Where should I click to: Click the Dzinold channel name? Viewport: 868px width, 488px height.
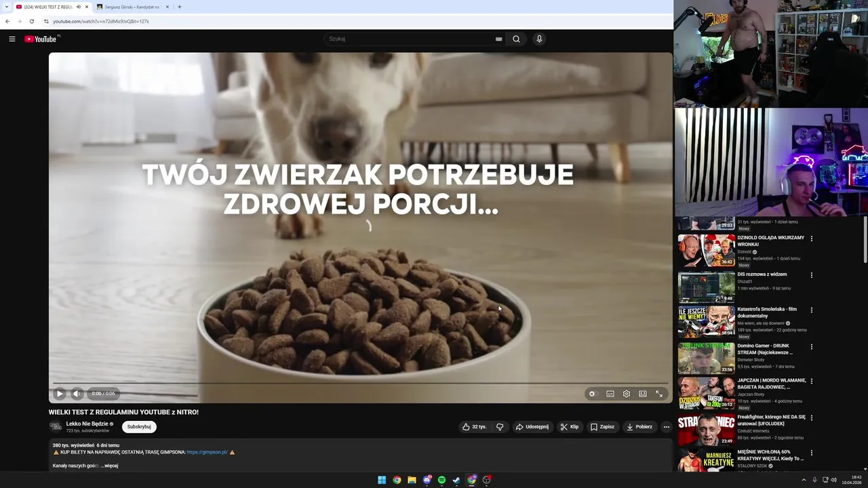[745, 252]
